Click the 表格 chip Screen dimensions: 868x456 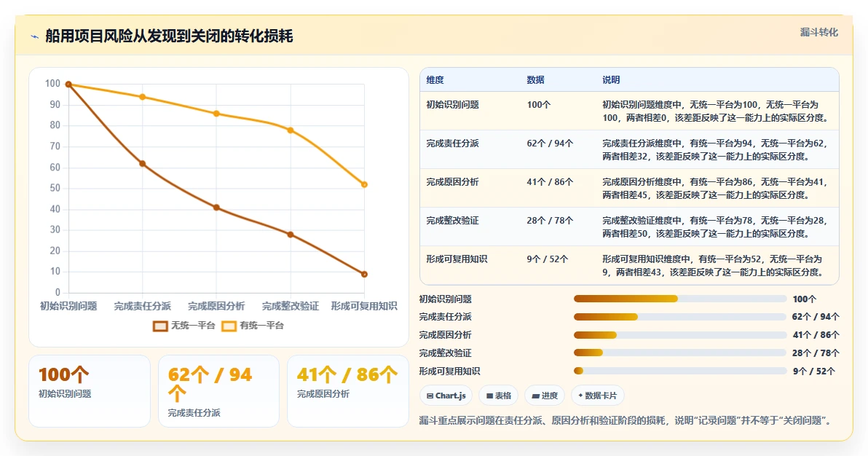tap(498, 396)
